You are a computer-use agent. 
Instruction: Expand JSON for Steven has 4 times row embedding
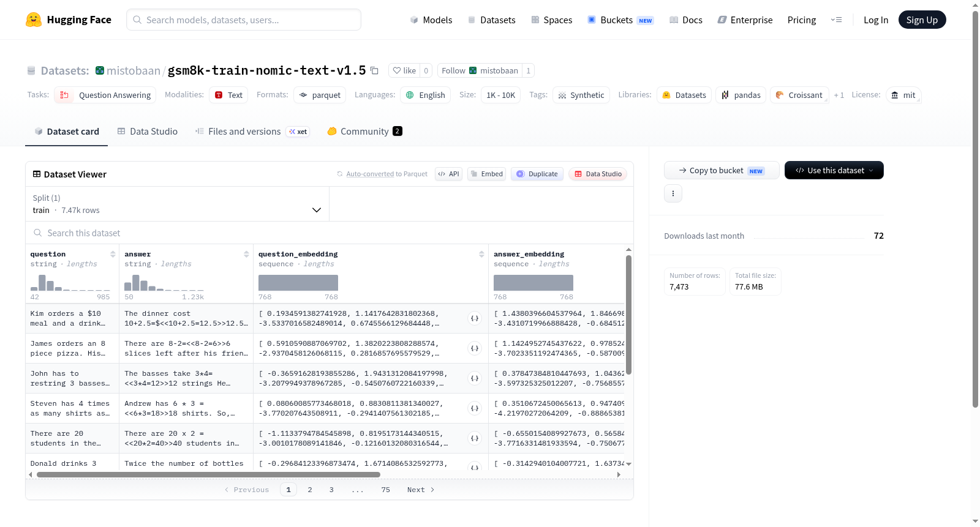[475, 408]
